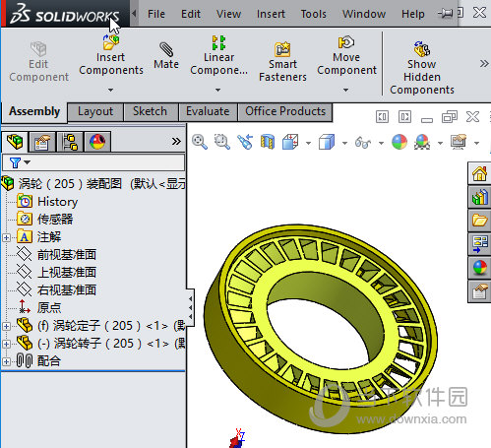Expand the 涡轮定子 component node

tap(6, 326)
